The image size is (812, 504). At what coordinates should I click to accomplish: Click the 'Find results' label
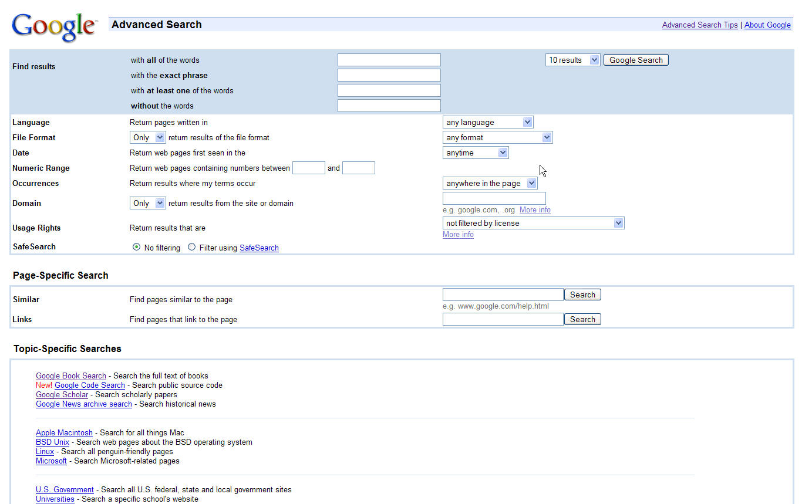pos(33,66)
